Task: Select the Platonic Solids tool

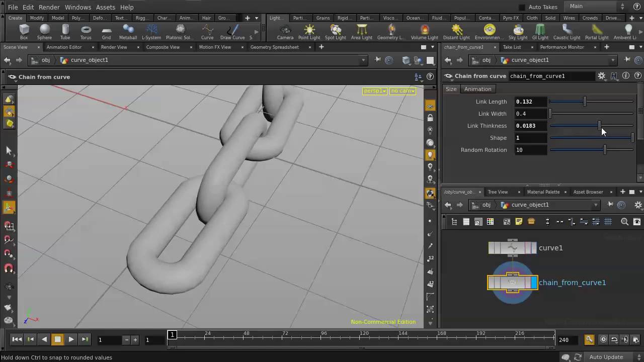Action: click(179, 32)
